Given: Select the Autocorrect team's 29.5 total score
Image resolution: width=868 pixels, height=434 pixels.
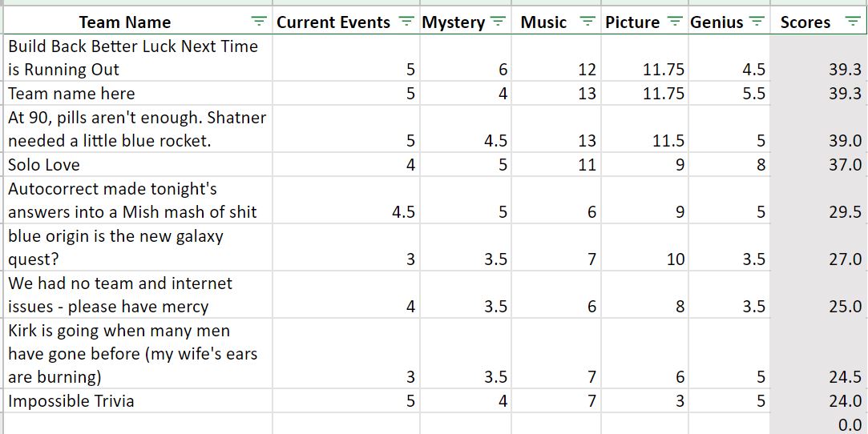Looking at the screenshot, I should [819, 200].
